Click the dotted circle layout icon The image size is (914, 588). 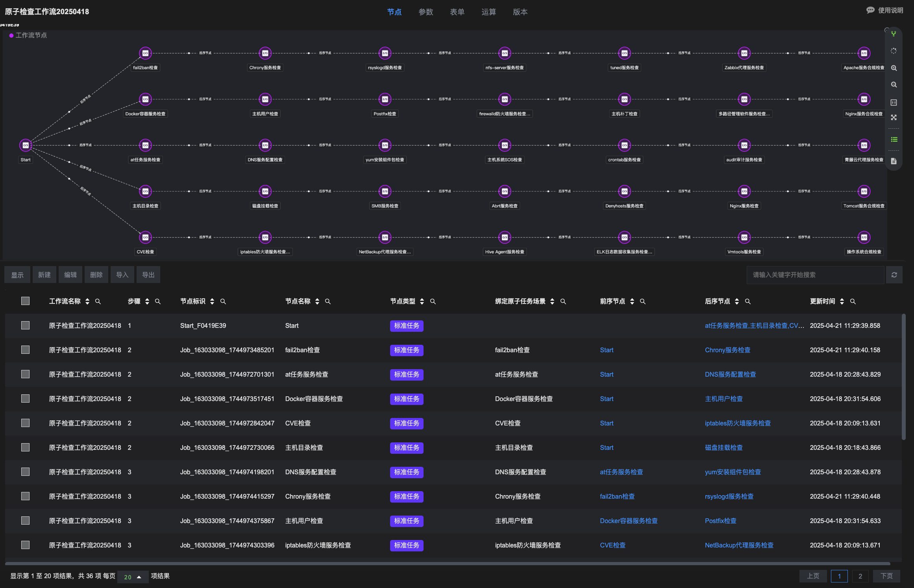pyautogui.click(x=894, y=51)
